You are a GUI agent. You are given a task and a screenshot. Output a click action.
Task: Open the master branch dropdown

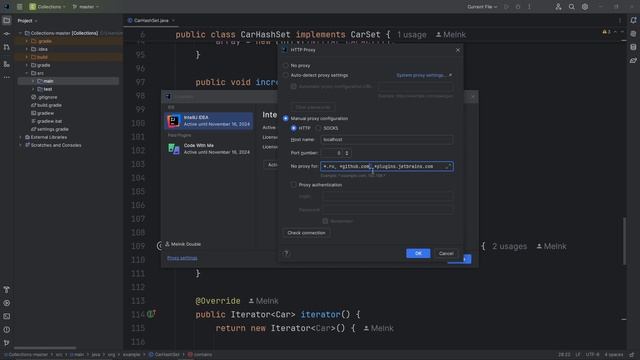pyautogui.click(x=86, y=7)
